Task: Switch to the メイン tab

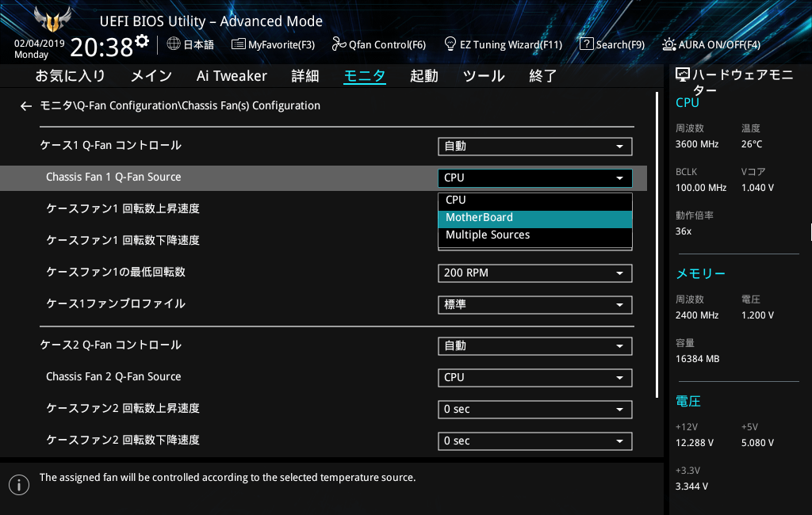Action: (151, 76)
